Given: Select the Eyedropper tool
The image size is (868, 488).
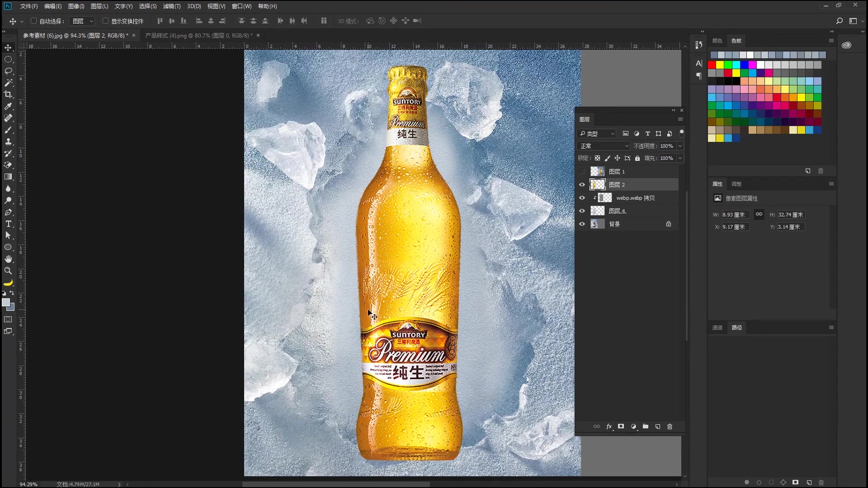Looking at the screenshot, I should click(8, 106).
